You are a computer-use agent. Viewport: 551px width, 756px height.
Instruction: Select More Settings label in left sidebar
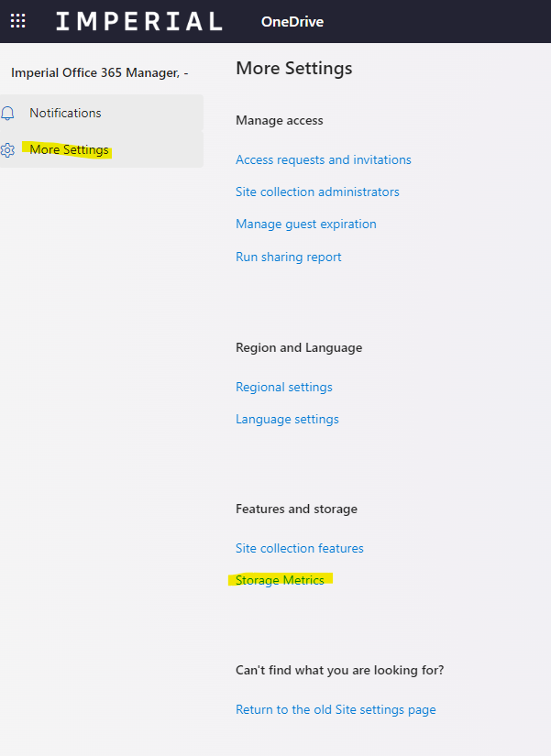click(x=69, y=150)
